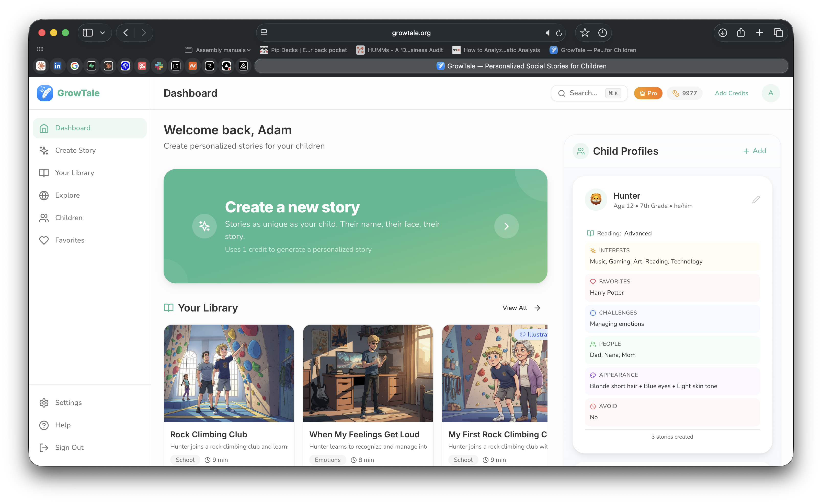Open the sidebar chevron dropdown
The width and height of the screenshot is (822, 504).
click(x=103, y=33)
